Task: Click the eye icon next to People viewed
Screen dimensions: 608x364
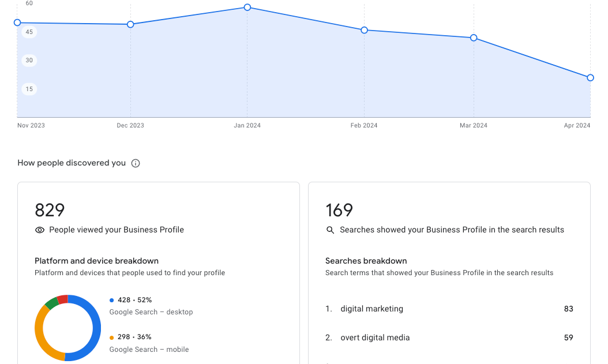Action: tap(40, 230)
